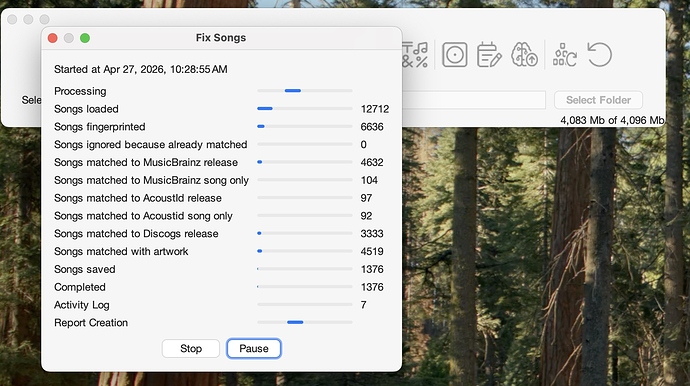Click the circular undo arrow toolbar icon

(599, 55)
